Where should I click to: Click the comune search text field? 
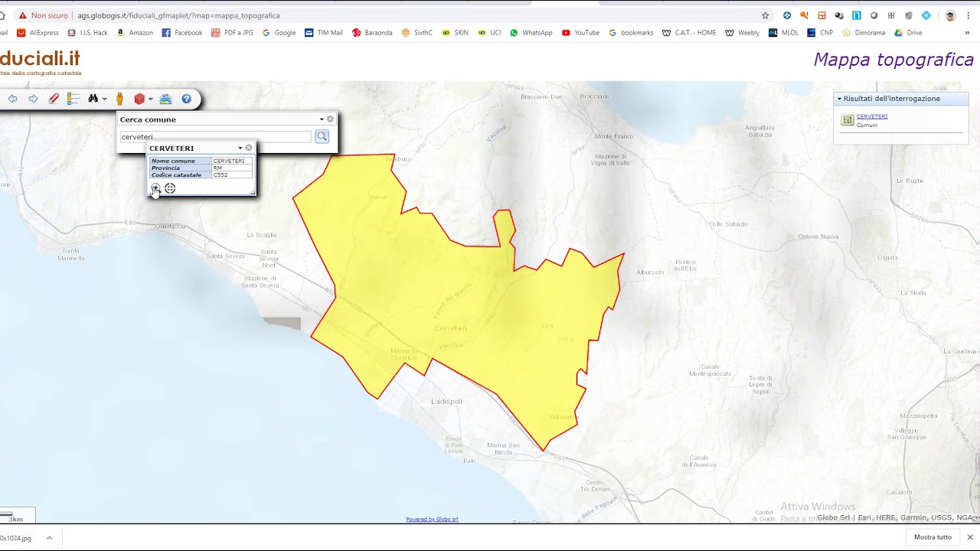pyautogui.click(x=215, y=137)
